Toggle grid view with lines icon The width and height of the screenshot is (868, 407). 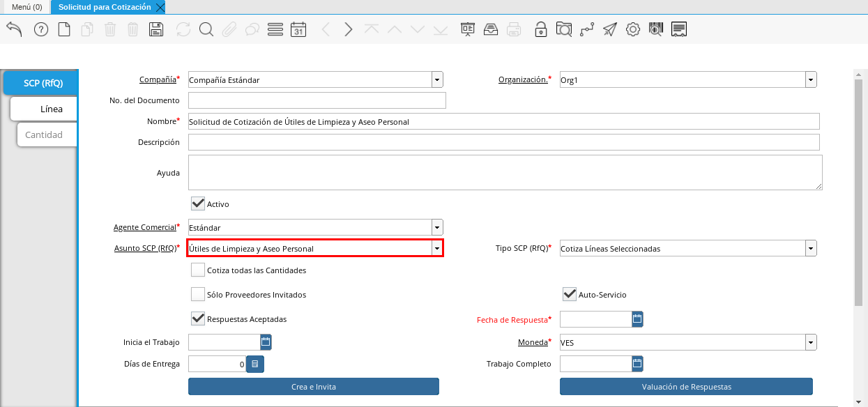[275, 29]
